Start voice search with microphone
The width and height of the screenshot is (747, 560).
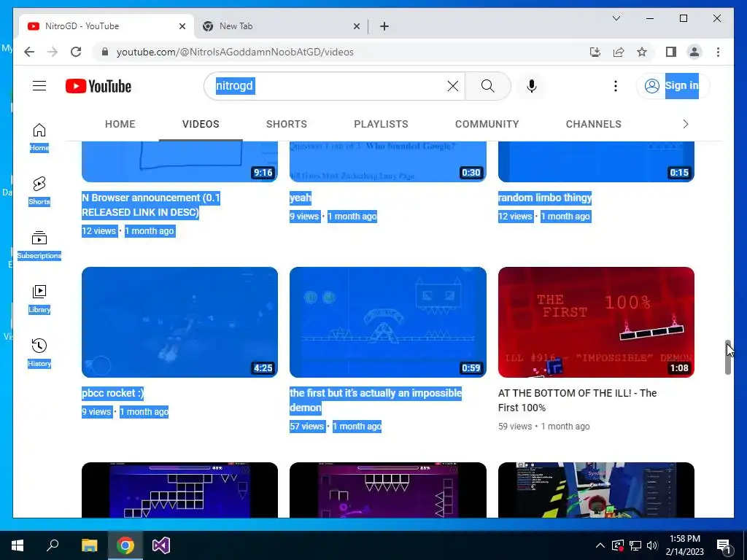pyautogui.click(x=532, y=86)
